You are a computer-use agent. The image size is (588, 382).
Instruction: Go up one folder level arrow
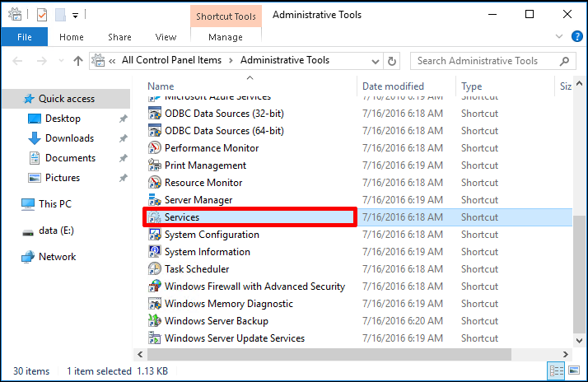[x=78, y=61]
